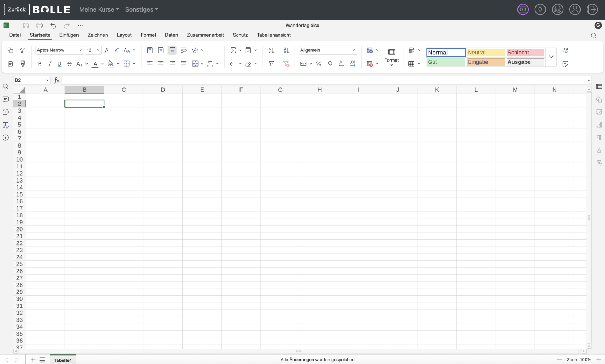This screenshot has height=364, width=605.
Task: Click the Comma style icon
Action: point(330,64)
